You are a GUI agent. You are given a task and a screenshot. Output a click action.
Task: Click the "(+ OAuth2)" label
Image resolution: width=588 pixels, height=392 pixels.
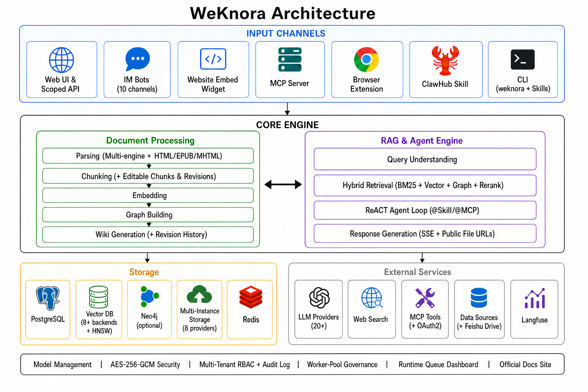click(425, 326)
